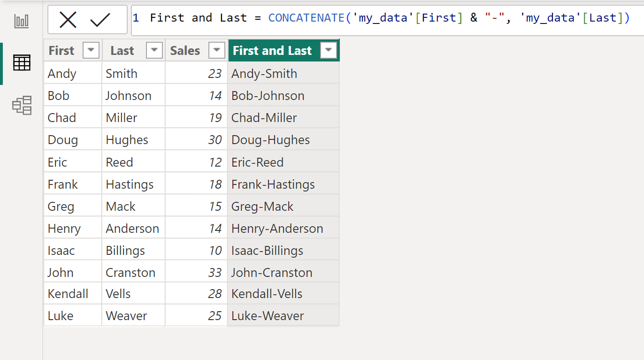Click the Sales value 19
Screen dimensions: 644x360
(x=196, y=117)
